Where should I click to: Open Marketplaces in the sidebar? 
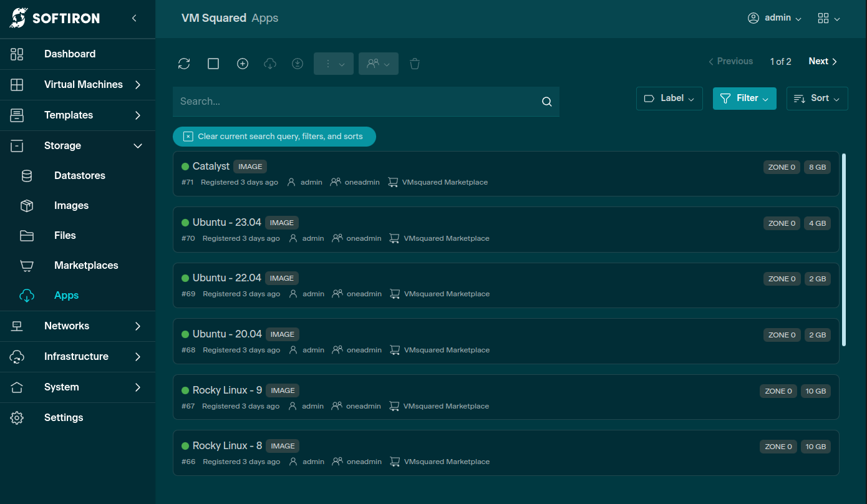(x=86, y=266)
